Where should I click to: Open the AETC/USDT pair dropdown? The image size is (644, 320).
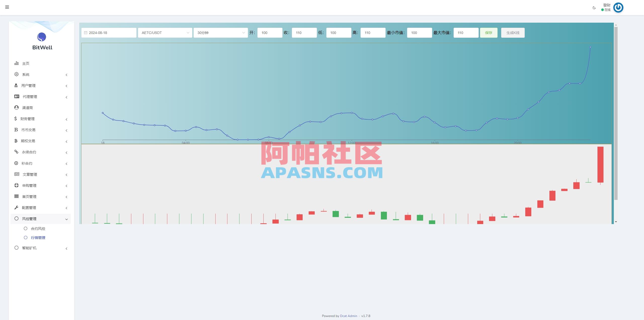[165, 32]
